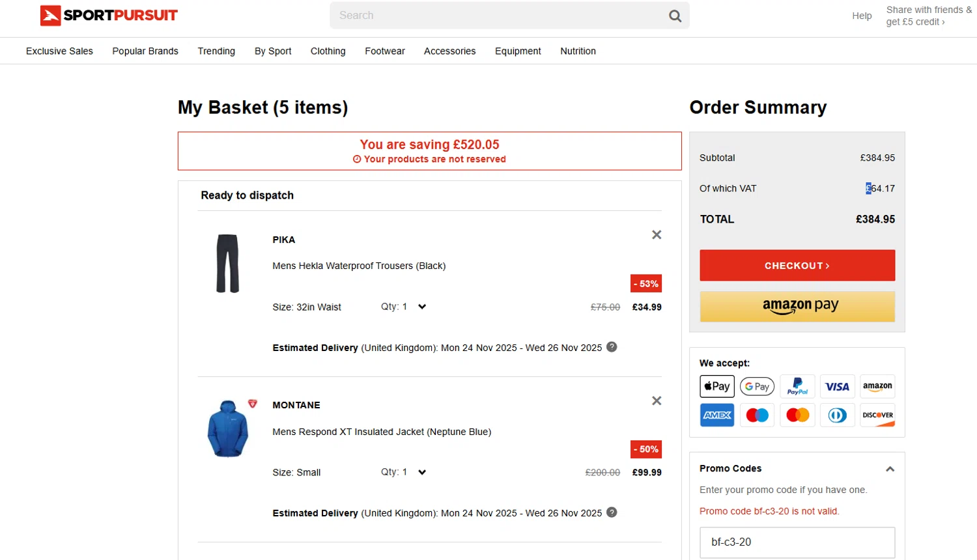Open the Trending menu
977x560 pixels.
coord(216,51)
